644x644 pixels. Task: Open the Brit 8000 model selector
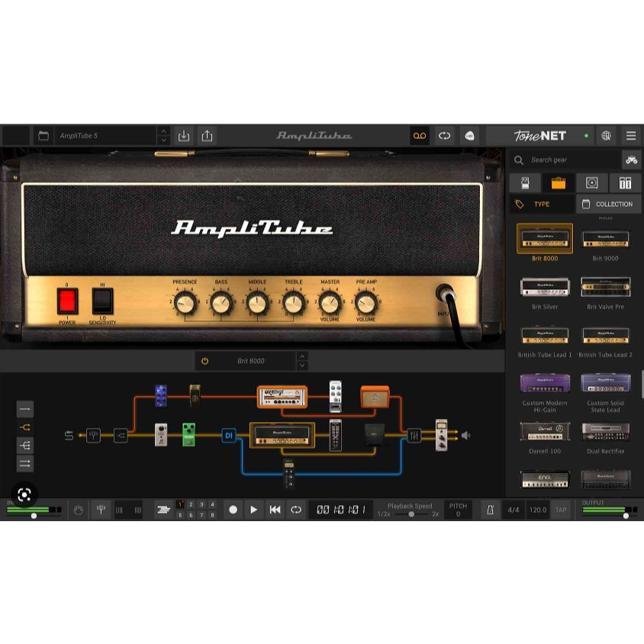[251, 361]
